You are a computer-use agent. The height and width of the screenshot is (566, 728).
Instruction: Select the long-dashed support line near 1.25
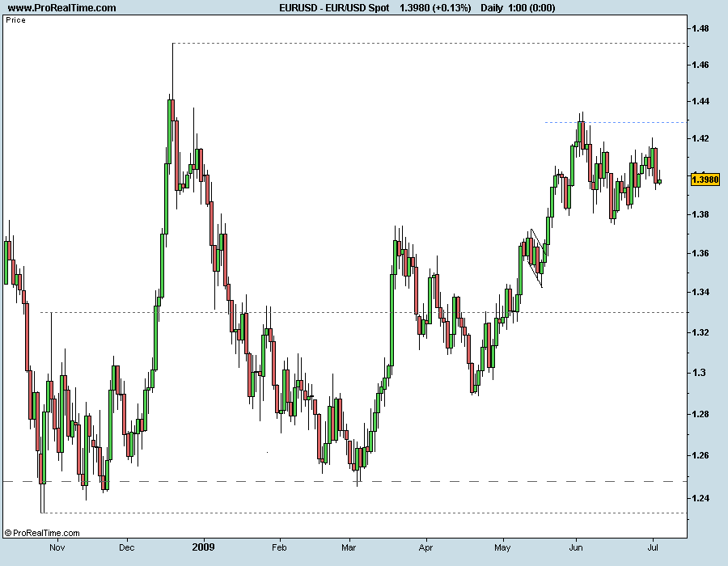[x=344, y=482]
